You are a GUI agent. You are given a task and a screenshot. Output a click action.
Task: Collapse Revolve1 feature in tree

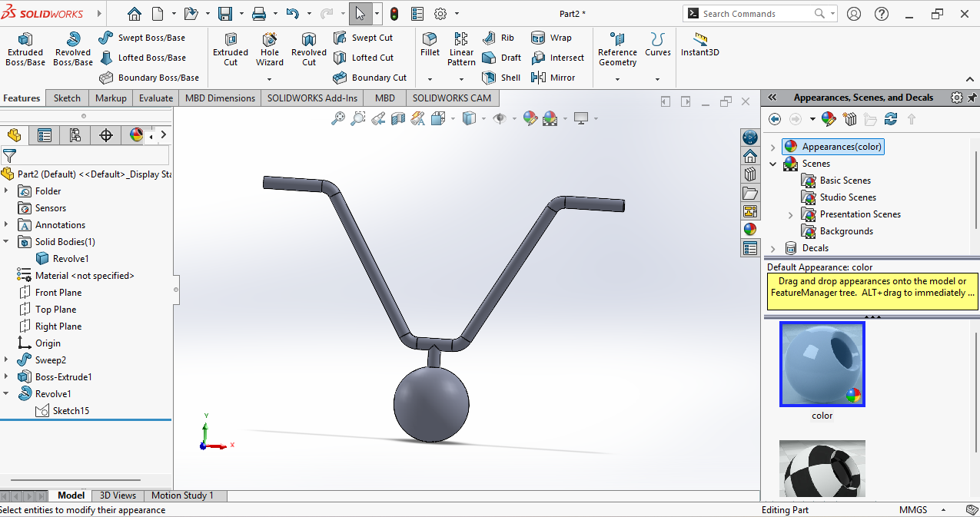7,394
